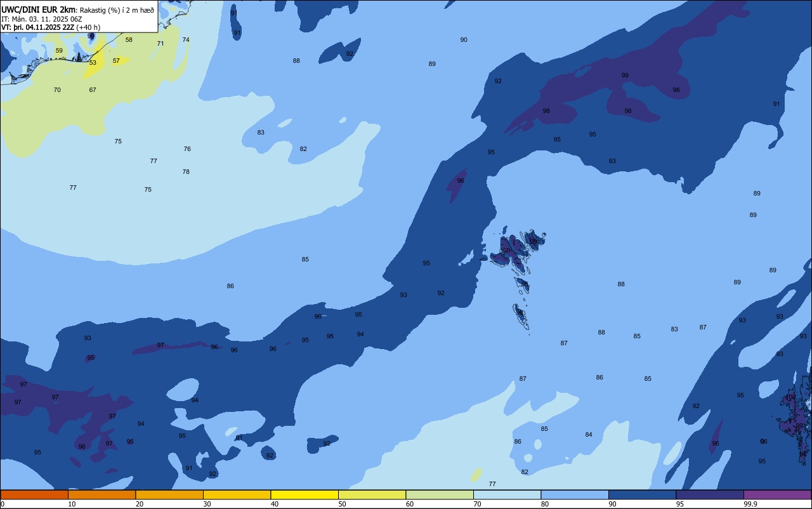Image resolution: width=812 pixels, height=509 pixels.
Task: Click the legend scale label '0'
Action: [3, 504]
